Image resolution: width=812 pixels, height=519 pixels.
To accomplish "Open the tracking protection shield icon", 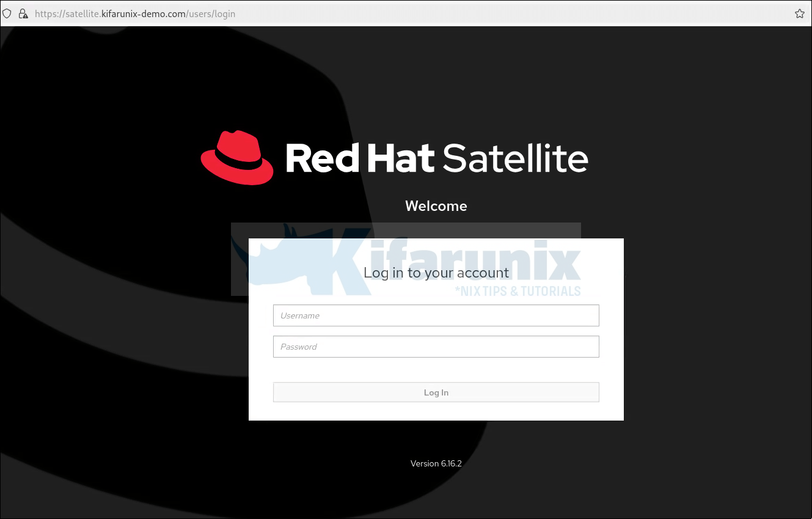I will tap(7, 13).
